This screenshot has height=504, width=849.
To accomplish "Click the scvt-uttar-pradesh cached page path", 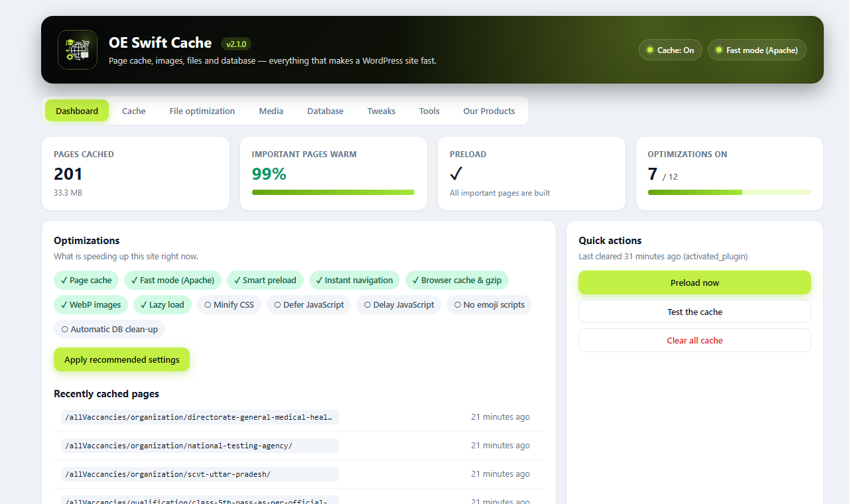I will pyautogui.click(x=200, y=474).
